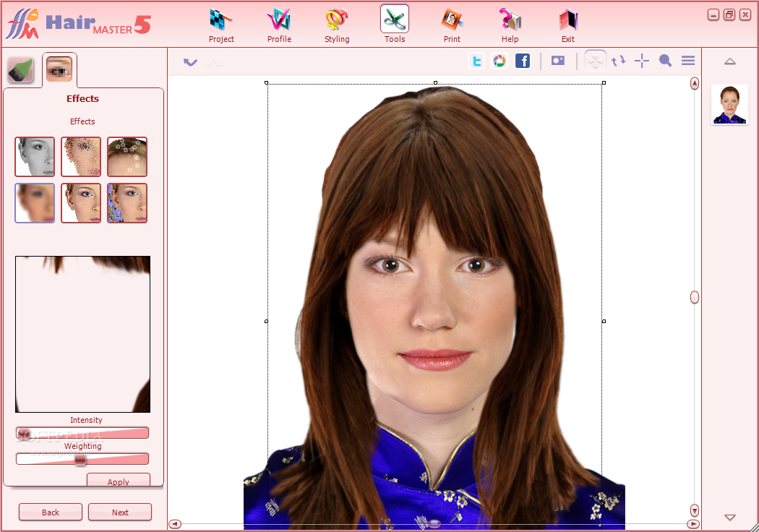Open the three-line options menu icon

click(688, 61)
